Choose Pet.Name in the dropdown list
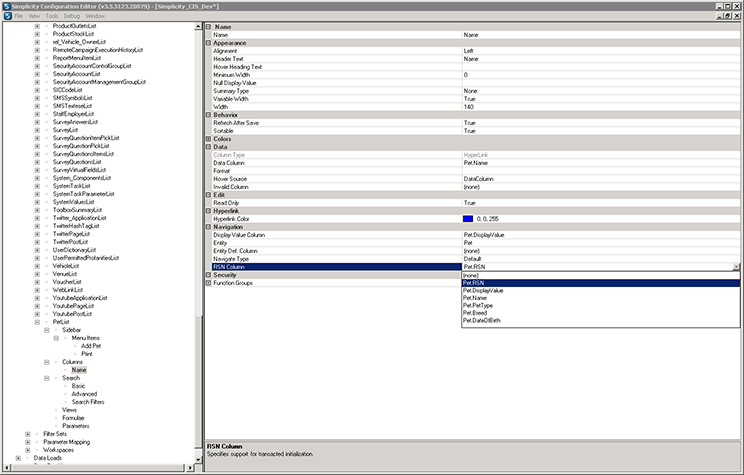This screenshot has height=475, width=744. pos(601,298)
